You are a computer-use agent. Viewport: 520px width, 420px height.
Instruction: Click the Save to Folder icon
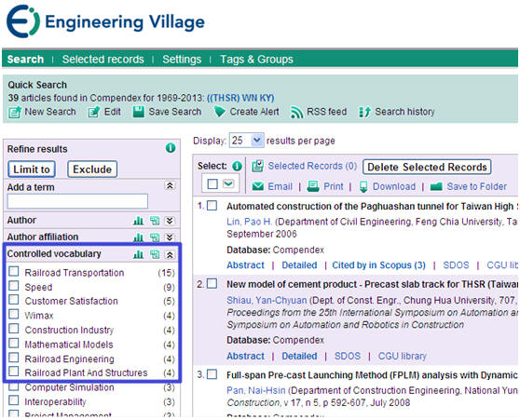(x=436, y=186)
